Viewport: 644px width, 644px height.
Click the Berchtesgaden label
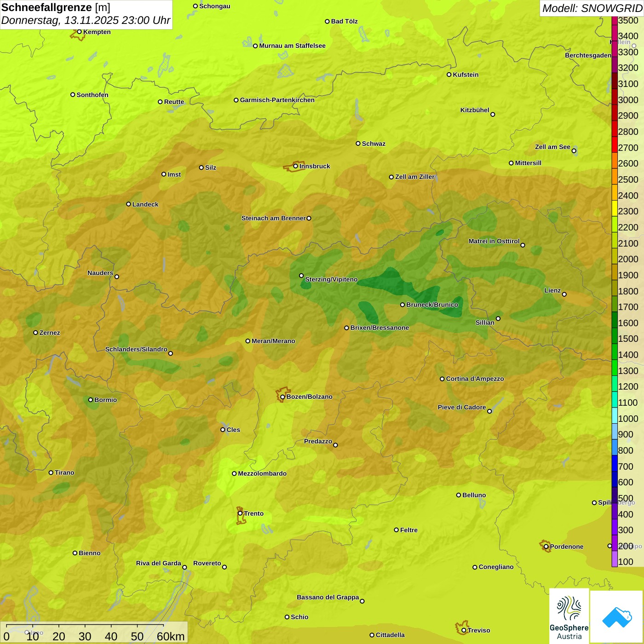pyautogui.click(x=588, y=55)
